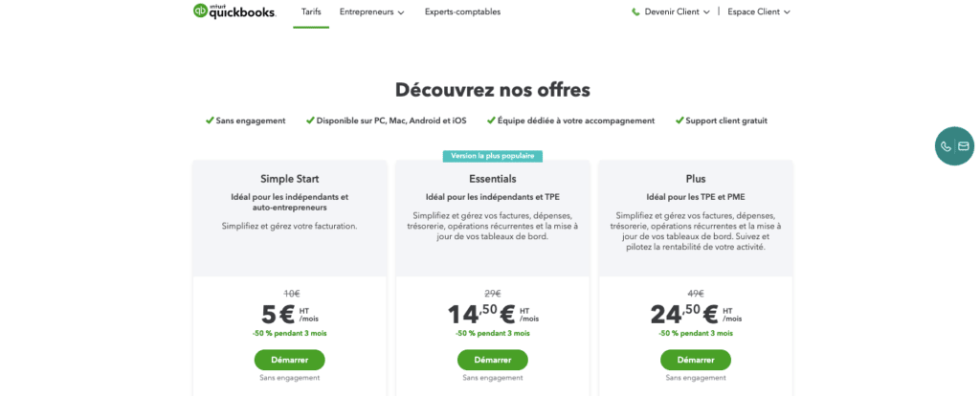The image size is (980, 396).
Task: Click the Version la plus populaire badge
Action: coord(492,156)
